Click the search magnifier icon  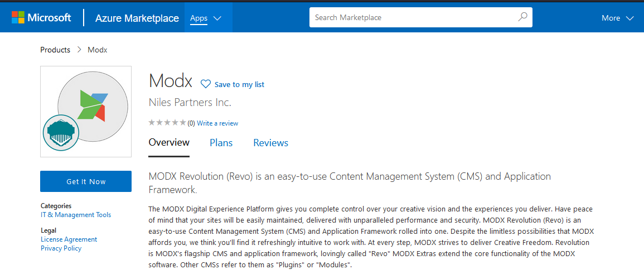click(522, 17)
